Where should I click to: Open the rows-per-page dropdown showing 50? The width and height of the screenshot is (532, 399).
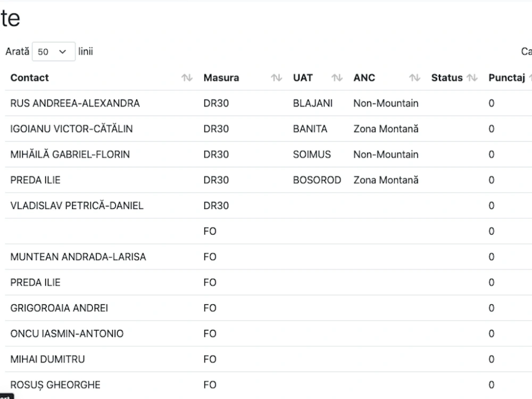click(x=54, y=52)
